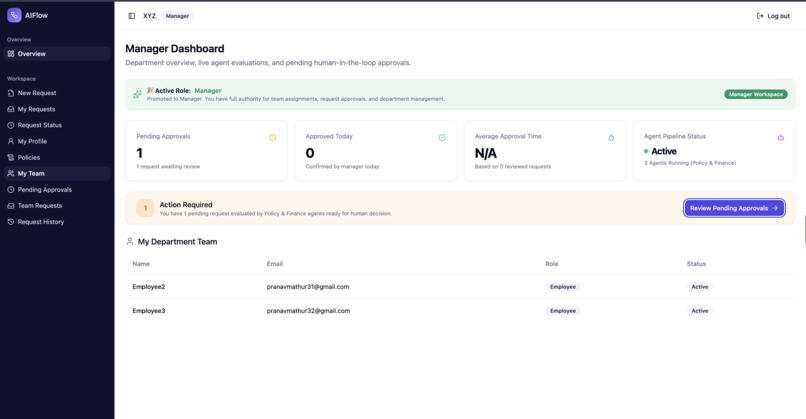Click the Active status badge for Employee2
Screen dimensions: 806x419
coord(700,287)
